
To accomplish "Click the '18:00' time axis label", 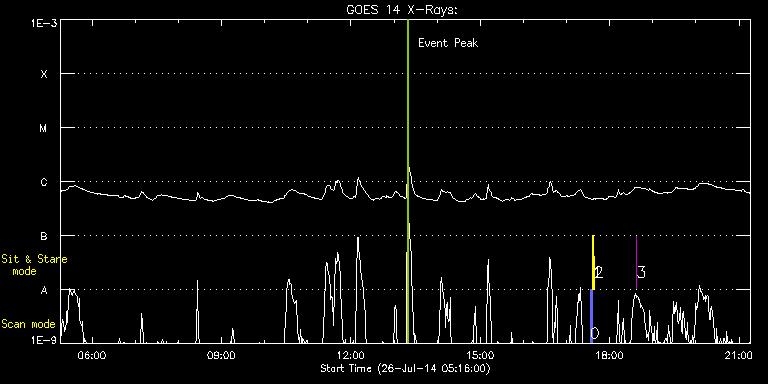I will click(x=610, y=355).
